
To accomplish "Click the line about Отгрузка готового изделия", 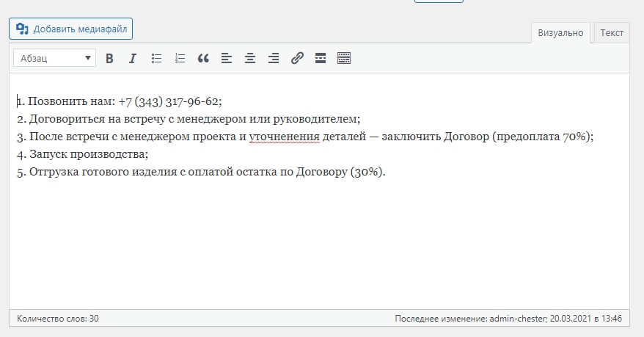I will point(201,172).
